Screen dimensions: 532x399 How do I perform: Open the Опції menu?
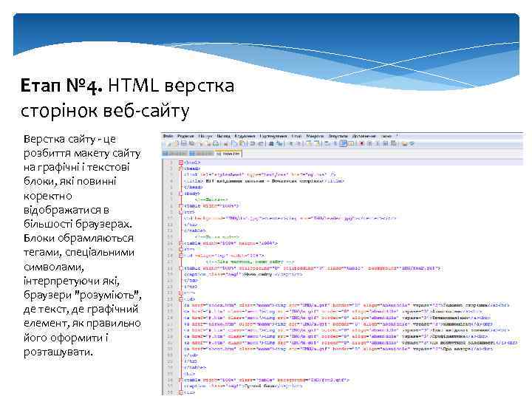(x=296, y=136)
